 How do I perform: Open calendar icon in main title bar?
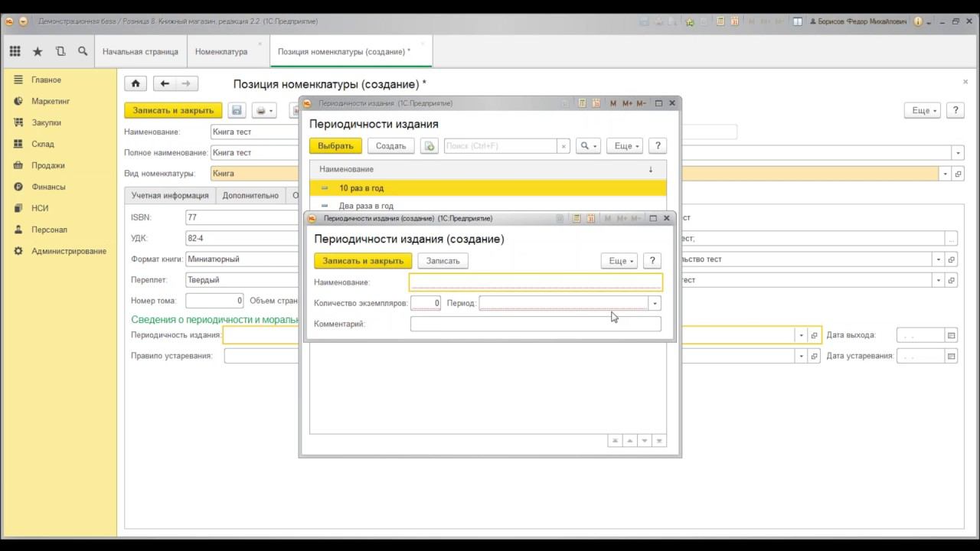pos(734,21)
